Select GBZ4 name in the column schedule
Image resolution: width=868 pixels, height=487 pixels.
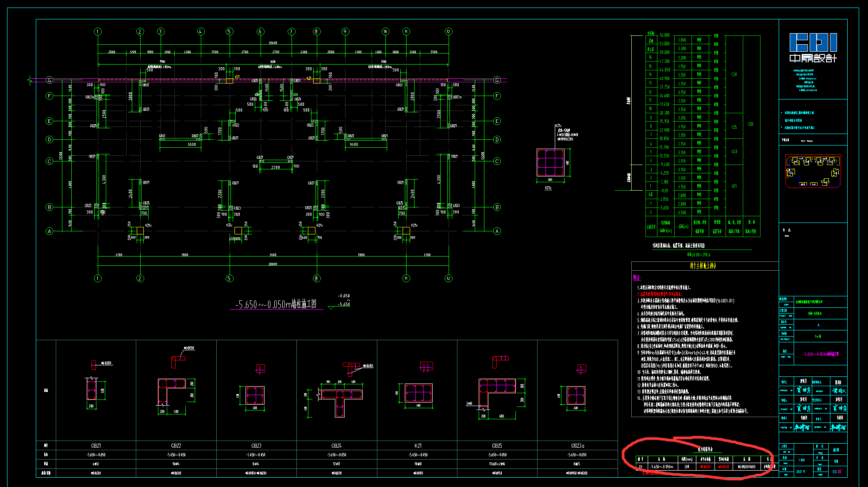tap(336, 446)
